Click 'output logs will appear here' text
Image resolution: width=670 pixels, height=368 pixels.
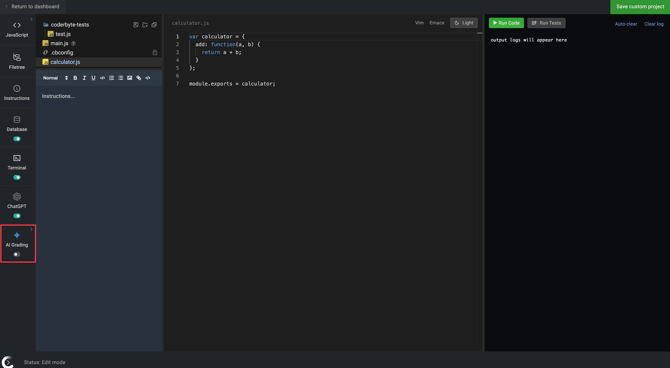[529, 40]
